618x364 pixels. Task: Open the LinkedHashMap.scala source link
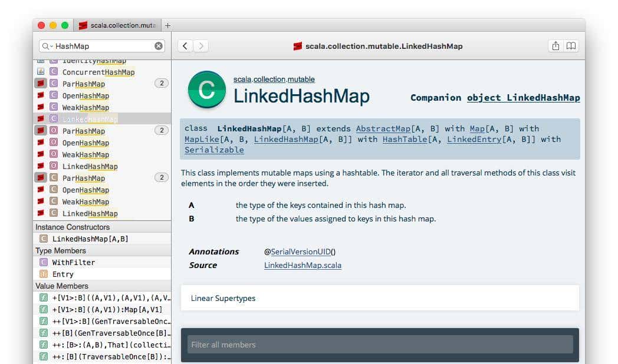(x=303, y=265)
